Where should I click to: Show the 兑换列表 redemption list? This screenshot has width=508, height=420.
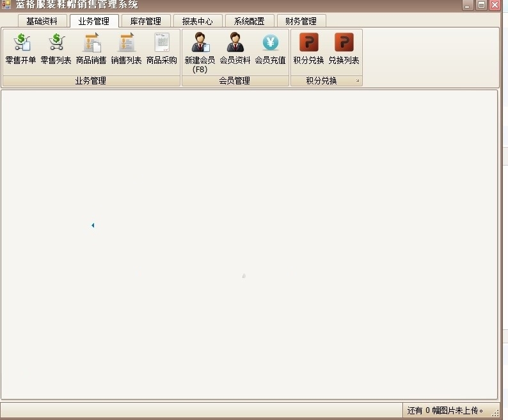[344, 49]
